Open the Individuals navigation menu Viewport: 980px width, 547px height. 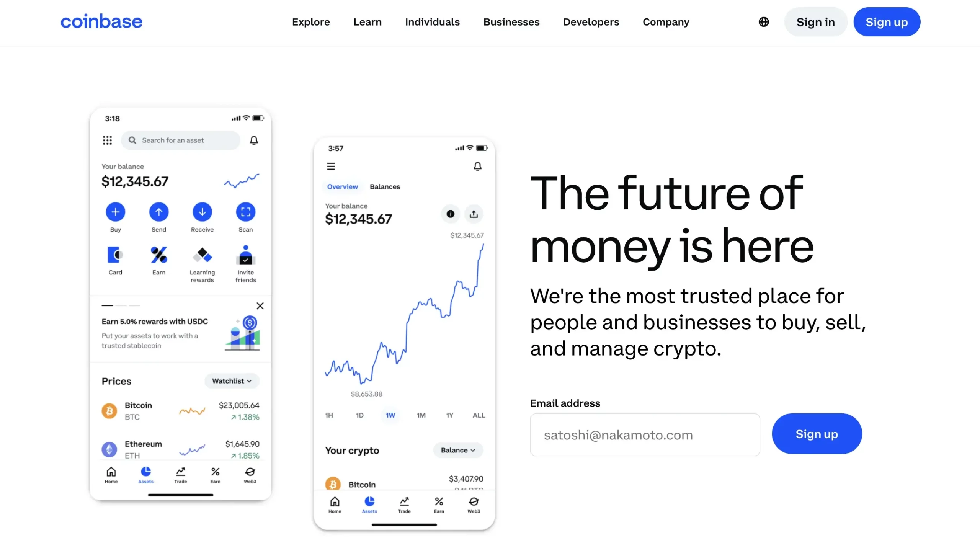432,21
